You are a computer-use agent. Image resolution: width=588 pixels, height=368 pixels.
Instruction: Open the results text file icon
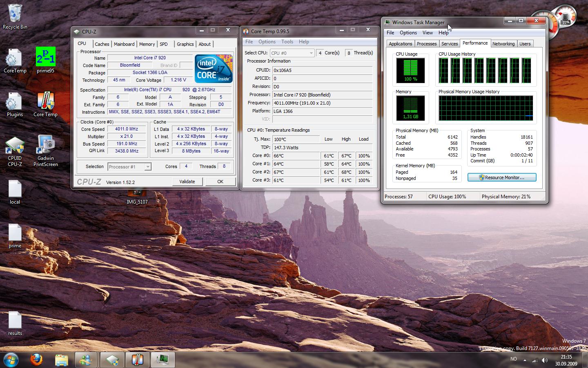[15, 323]
